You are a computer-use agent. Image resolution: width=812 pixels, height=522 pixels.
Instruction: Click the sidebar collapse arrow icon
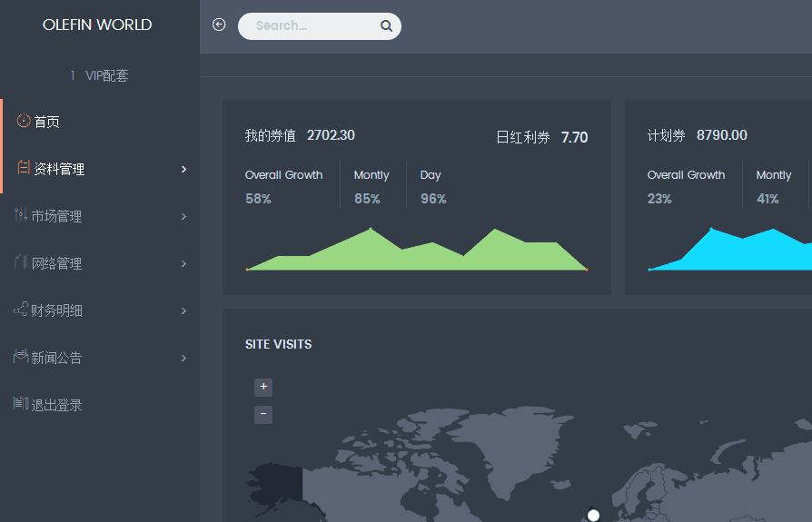click(x=219, y=25)
